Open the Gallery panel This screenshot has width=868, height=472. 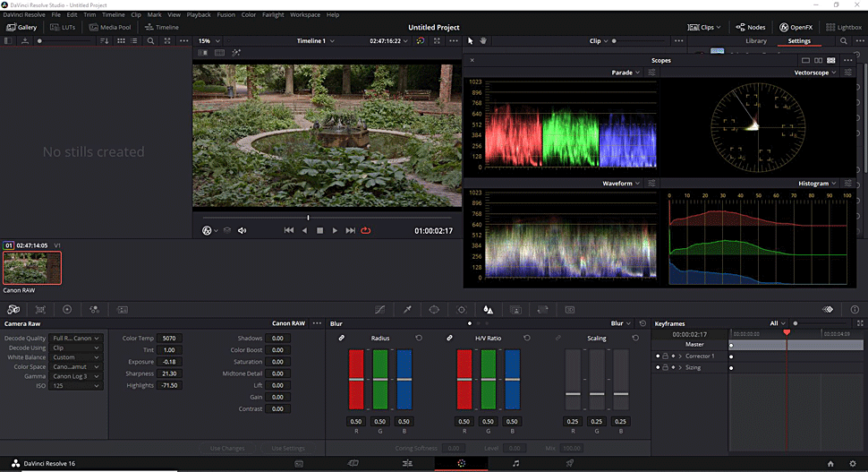click(x=21, y=27)
